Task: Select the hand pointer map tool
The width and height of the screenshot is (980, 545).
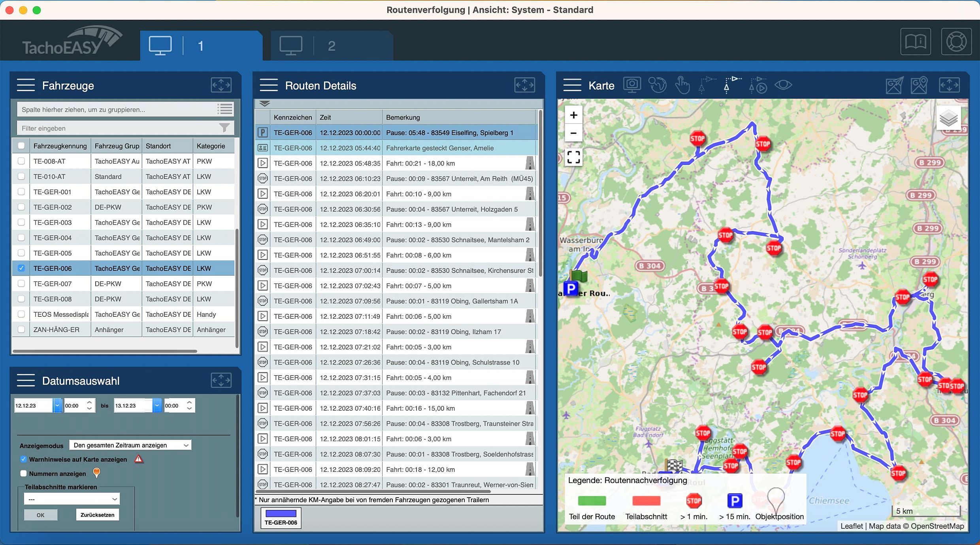Action: click(682, 85)
